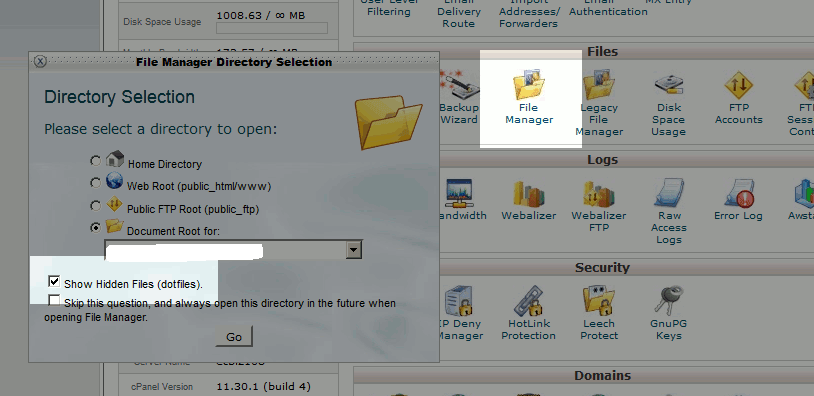Image resolution: width=814 pixels, height=396 pixels.
Task: Open the File Manager icon
Action: (529, 86)
